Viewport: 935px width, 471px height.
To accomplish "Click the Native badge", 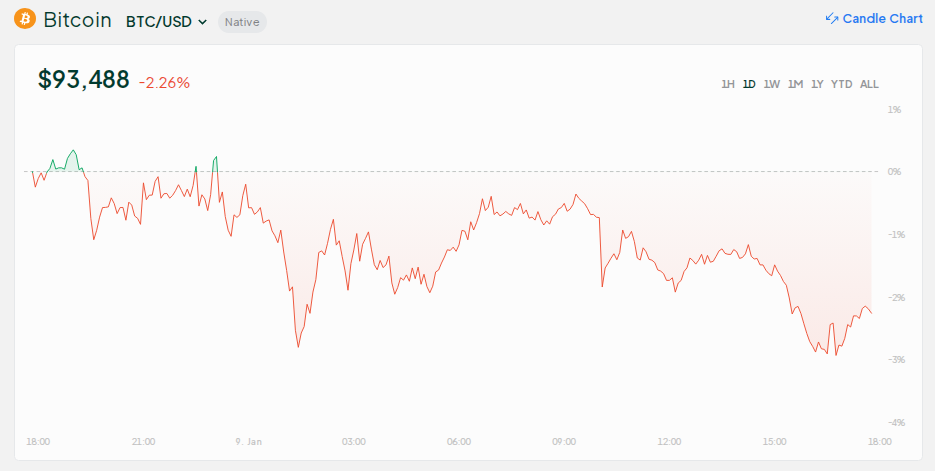I will (242, 21).
